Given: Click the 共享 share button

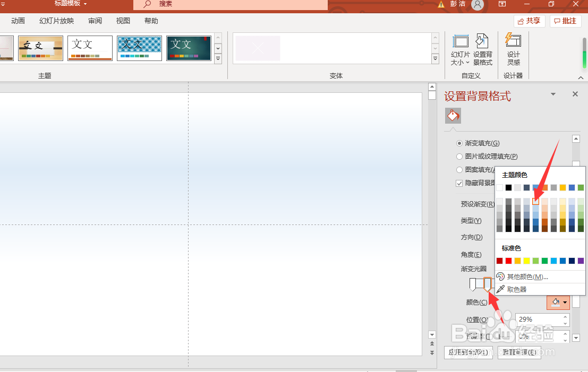Looking at the screenshot, I should point(529,21).
